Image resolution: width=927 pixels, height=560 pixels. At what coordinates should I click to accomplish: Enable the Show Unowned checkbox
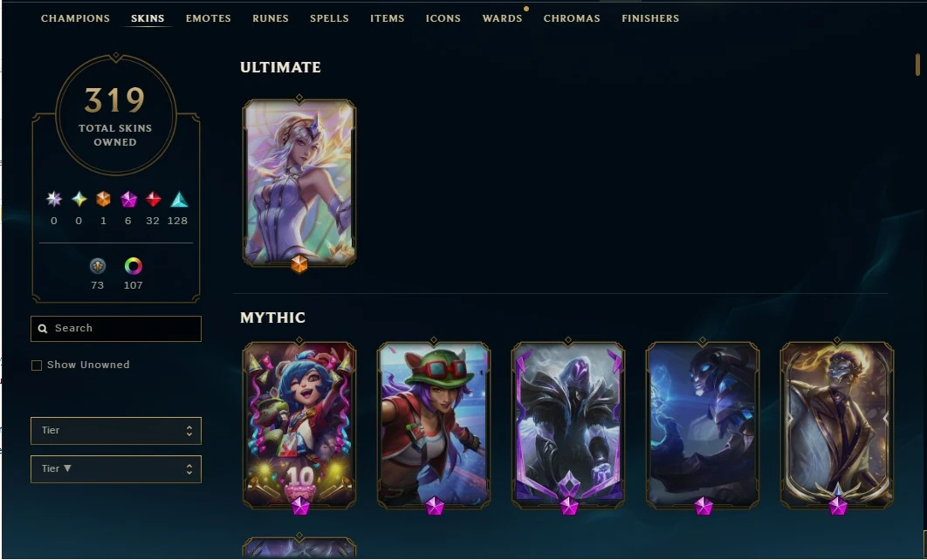click(37, 365)
